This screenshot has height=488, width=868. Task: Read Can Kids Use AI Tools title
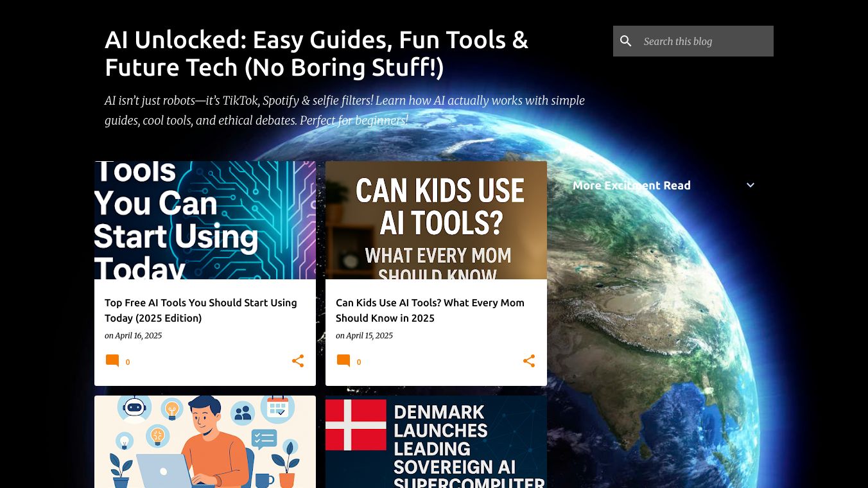430,310
